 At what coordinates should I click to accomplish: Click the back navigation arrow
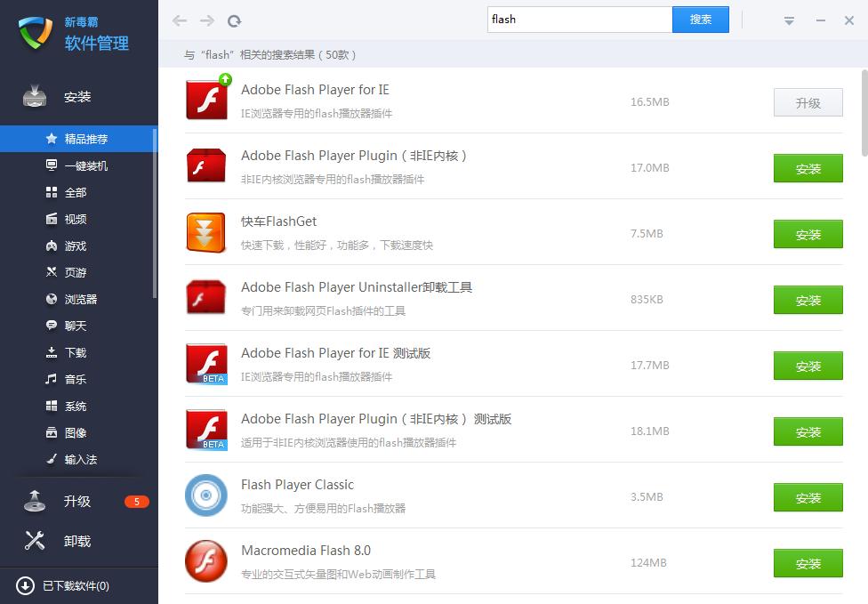click(x=180, y=20)
